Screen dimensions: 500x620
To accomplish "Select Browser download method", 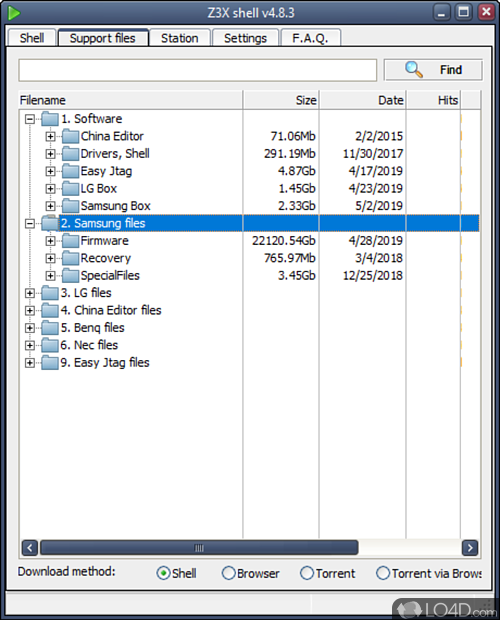I will point(228,573).
